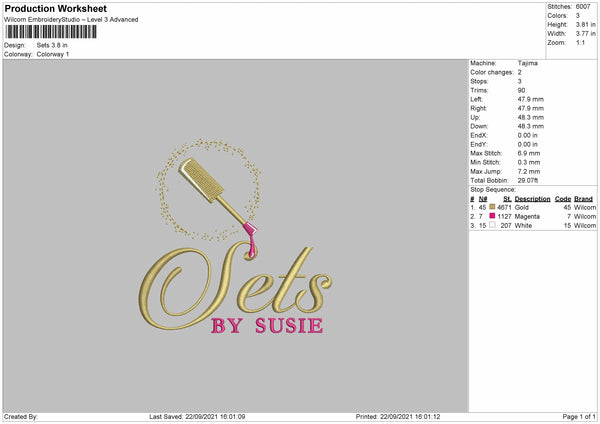Click the Min Stitch value 0.3 mm

[x=529, y=162]
